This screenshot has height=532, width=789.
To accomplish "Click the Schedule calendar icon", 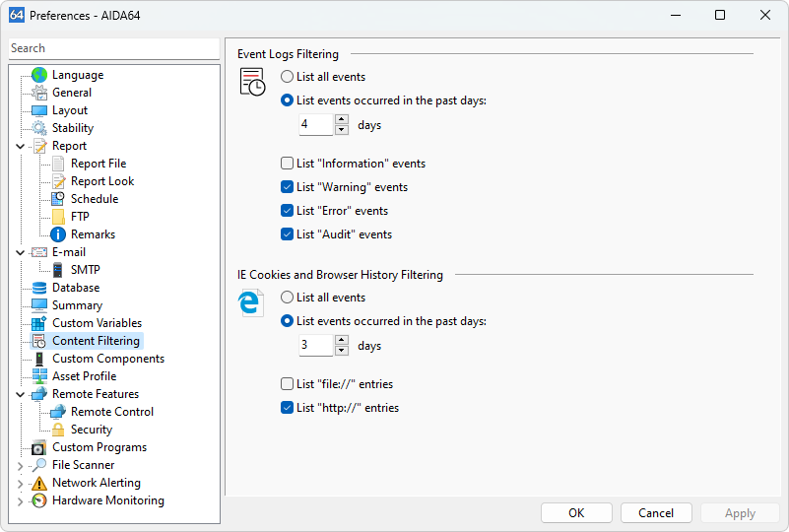I will [58, 199].
